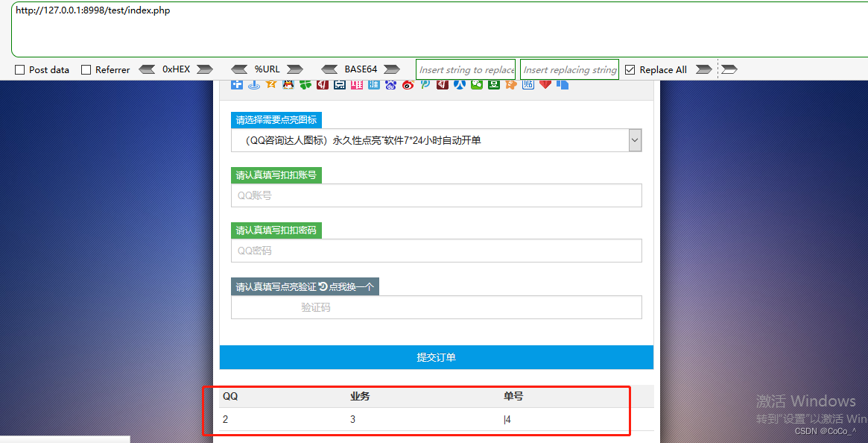Image resolution: width=868 pixels, height=443 pixels.
Task: Click the 业务 column header
Action: pyautogui.click(x=360, y=396)
